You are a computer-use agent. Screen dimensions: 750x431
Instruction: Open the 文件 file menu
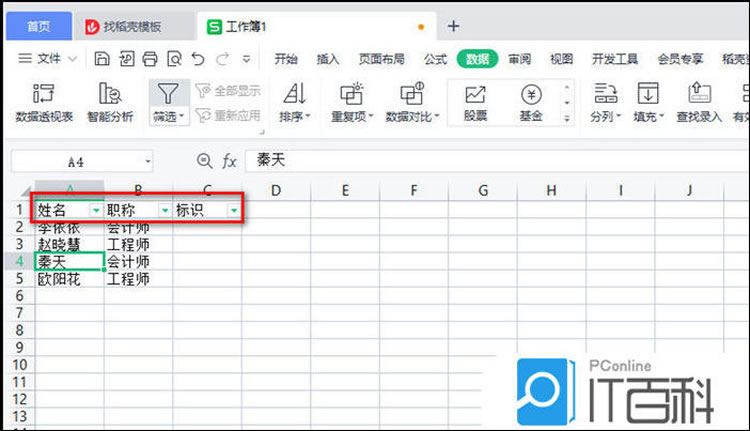[47, 59]
